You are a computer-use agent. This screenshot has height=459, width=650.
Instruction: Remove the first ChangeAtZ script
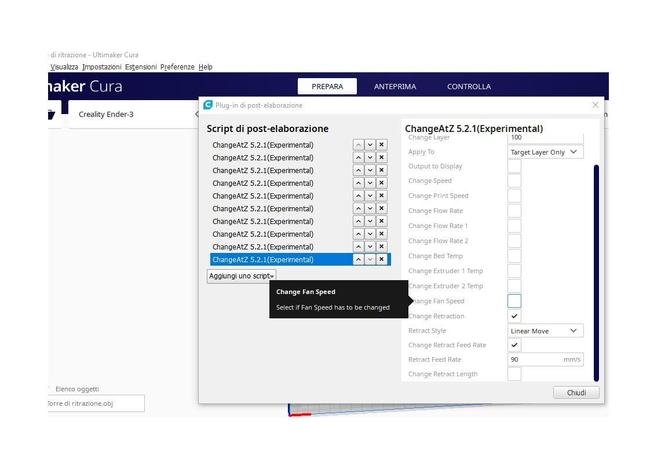[x=381, y=145]
